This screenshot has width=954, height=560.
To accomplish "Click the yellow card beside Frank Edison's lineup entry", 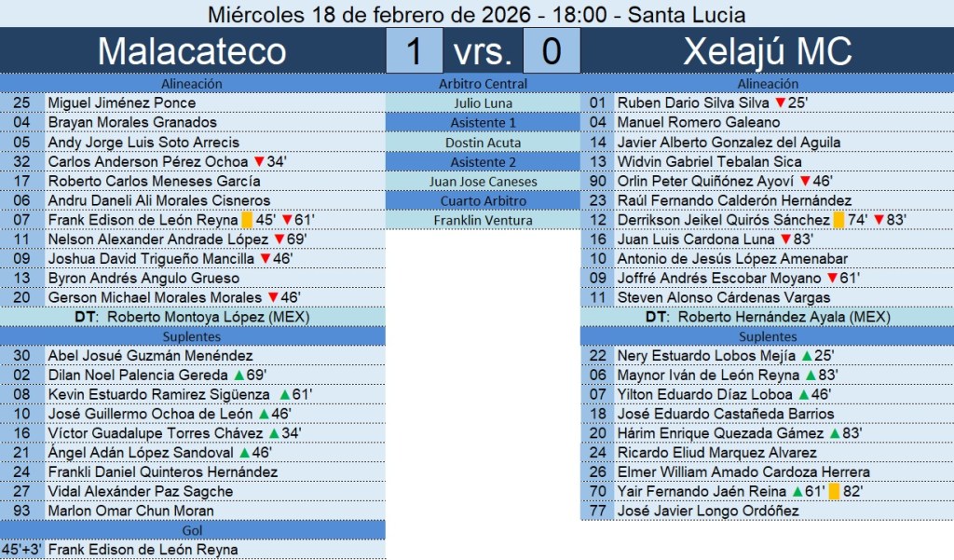I will [x=247, y=221].
